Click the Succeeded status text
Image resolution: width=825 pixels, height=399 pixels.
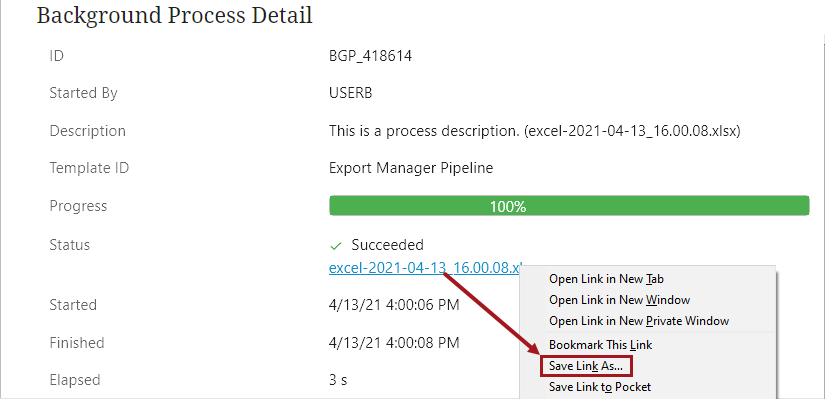(x=387, y=245)
